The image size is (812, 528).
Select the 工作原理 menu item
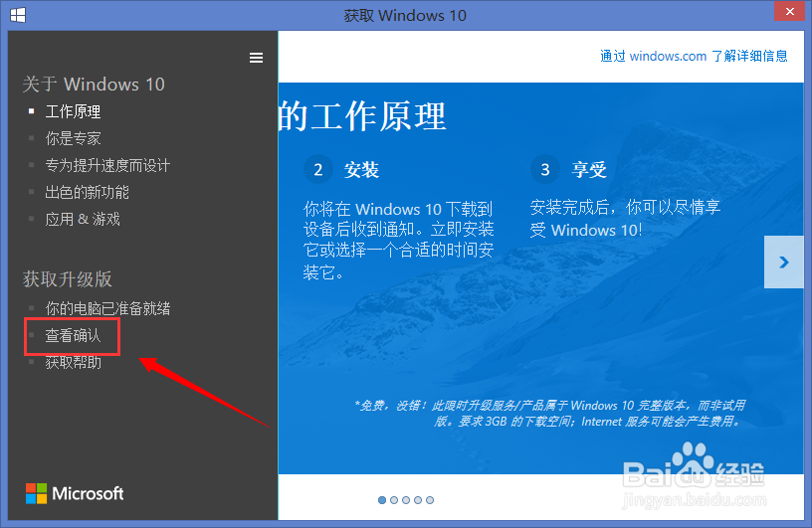(73, 111)
